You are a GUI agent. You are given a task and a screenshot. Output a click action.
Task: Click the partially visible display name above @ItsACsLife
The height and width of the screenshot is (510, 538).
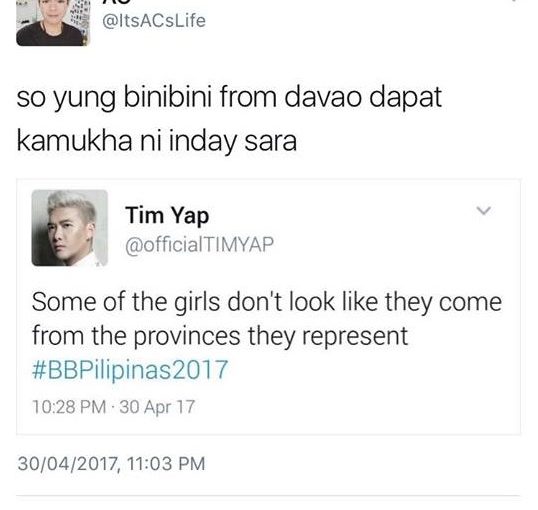click(x=117, y=2)
